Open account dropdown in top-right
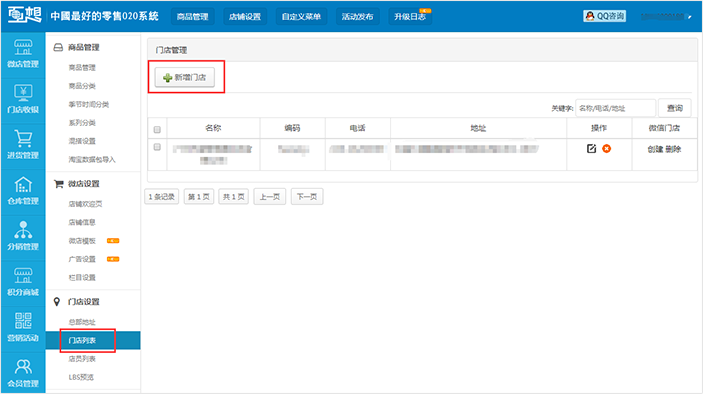 tap(666, 17)
